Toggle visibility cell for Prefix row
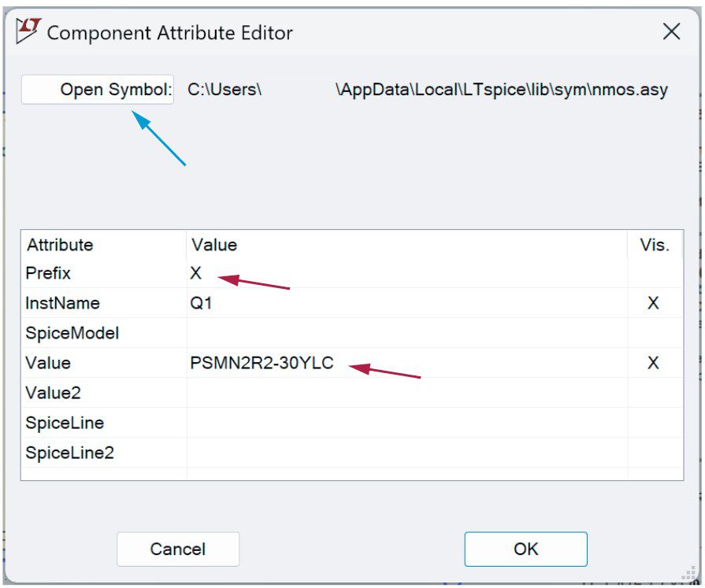The width and height of the screenshot is (705, 588). point(653,273)
